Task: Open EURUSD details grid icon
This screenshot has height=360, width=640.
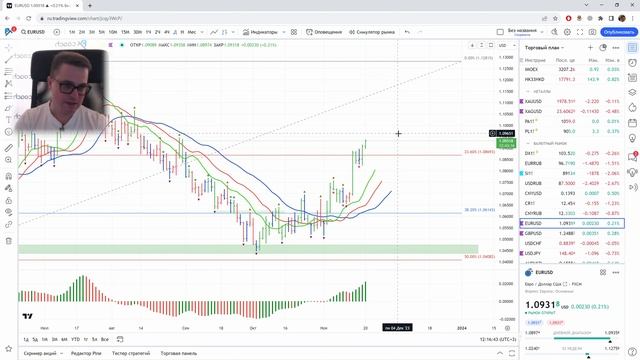Action: 603,272
